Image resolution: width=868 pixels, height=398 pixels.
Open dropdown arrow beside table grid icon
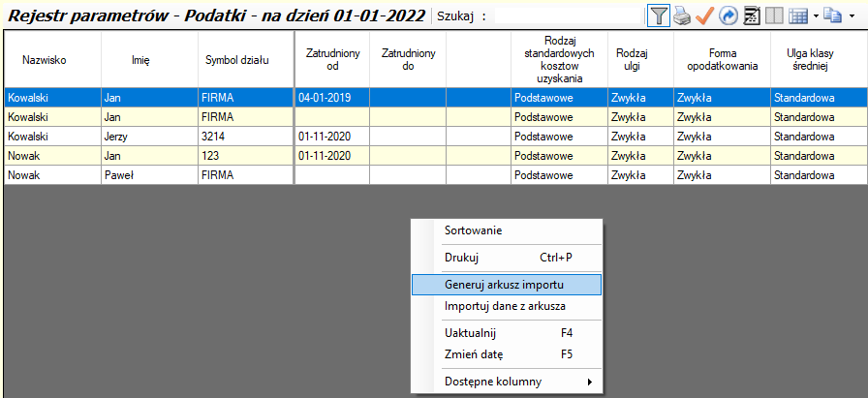point(815,16)
